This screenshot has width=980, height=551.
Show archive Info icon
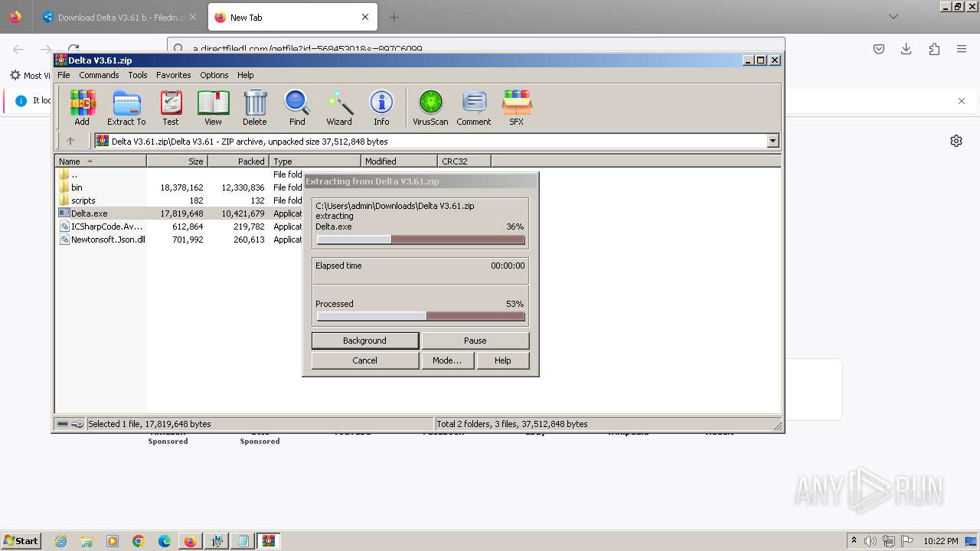(381, 107)
